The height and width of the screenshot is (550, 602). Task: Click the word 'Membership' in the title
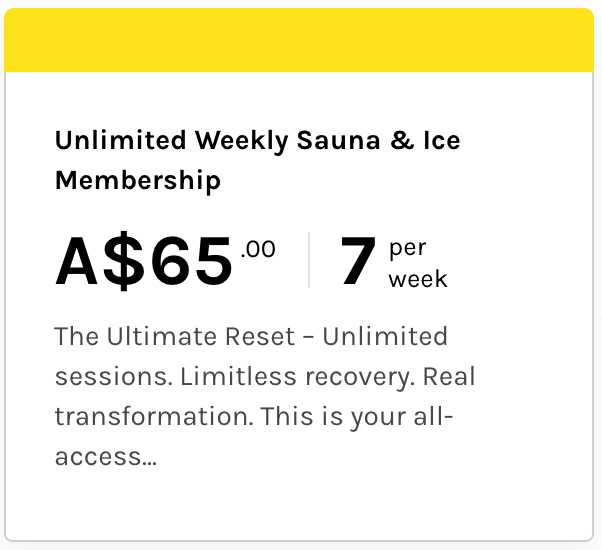point(138,180)
